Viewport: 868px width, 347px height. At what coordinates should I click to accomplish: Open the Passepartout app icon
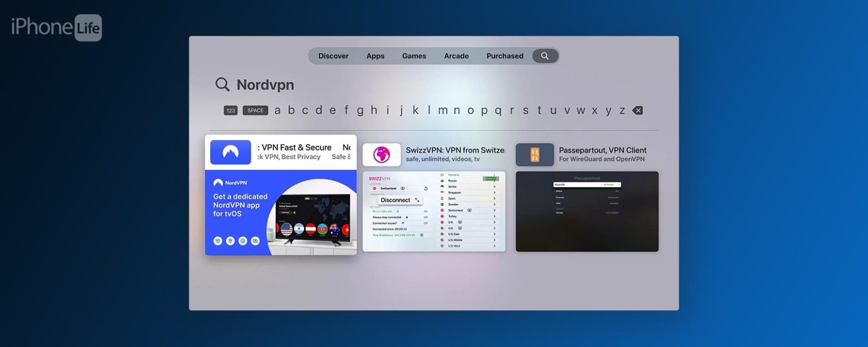pyautogui.click(x=535, y=155)
